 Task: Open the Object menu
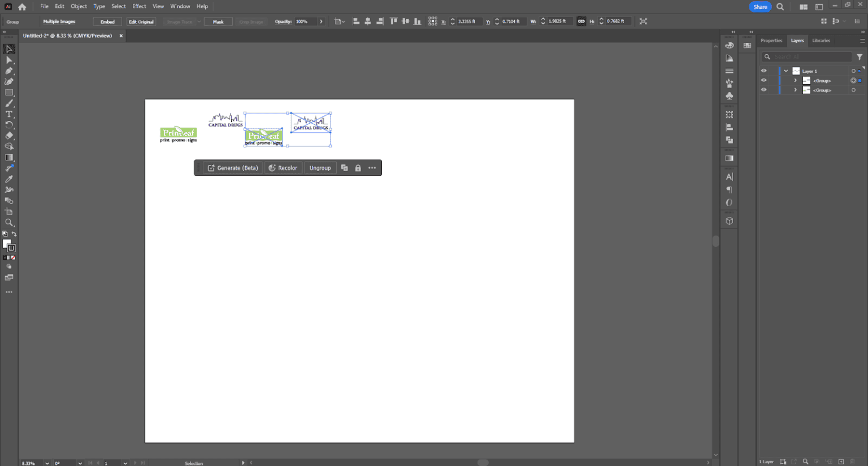pyautogui.click(x=79, y=6)
